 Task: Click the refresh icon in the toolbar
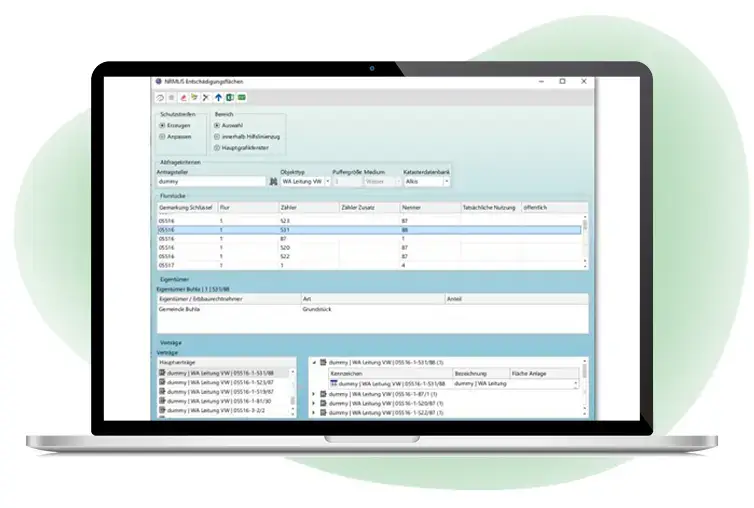click(x=160, y=98)
